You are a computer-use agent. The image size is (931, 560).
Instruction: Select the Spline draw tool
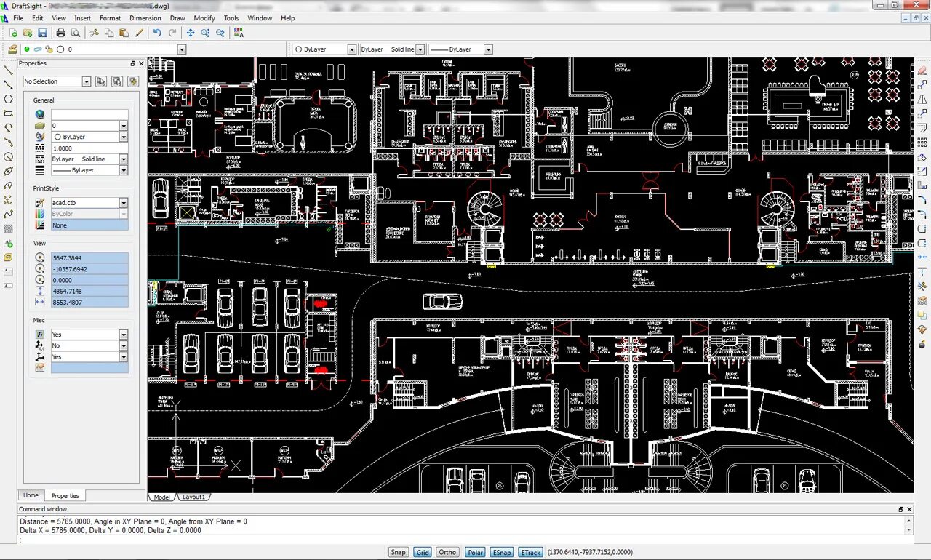click(x=9, y=215)
